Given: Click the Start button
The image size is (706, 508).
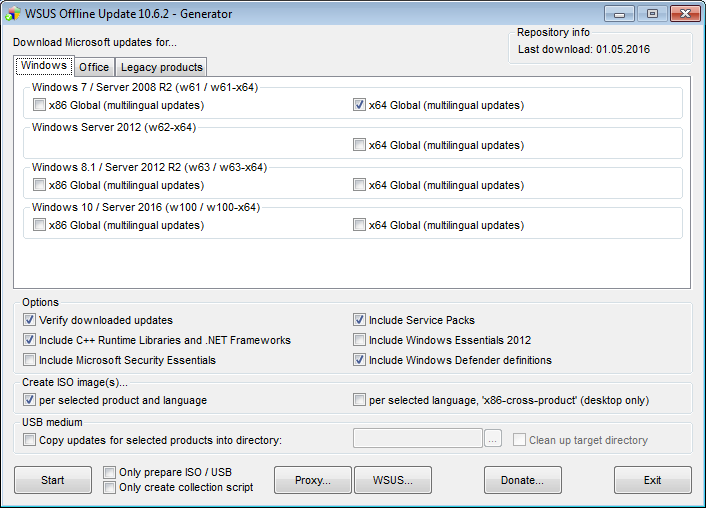Looking at the screenshot, I should click(53, 480).
